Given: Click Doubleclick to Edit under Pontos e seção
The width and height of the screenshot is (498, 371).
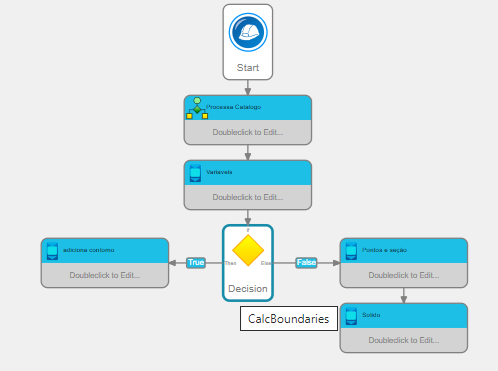Looking at the screenshot, I should pyautogui.click(x=404, y=275).
